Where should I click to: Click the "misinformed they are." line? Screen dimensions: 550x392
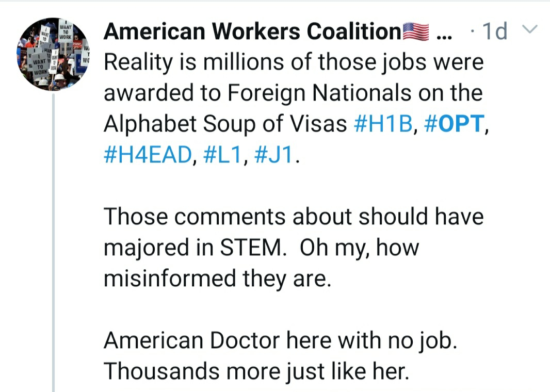(x=217, y=278)
